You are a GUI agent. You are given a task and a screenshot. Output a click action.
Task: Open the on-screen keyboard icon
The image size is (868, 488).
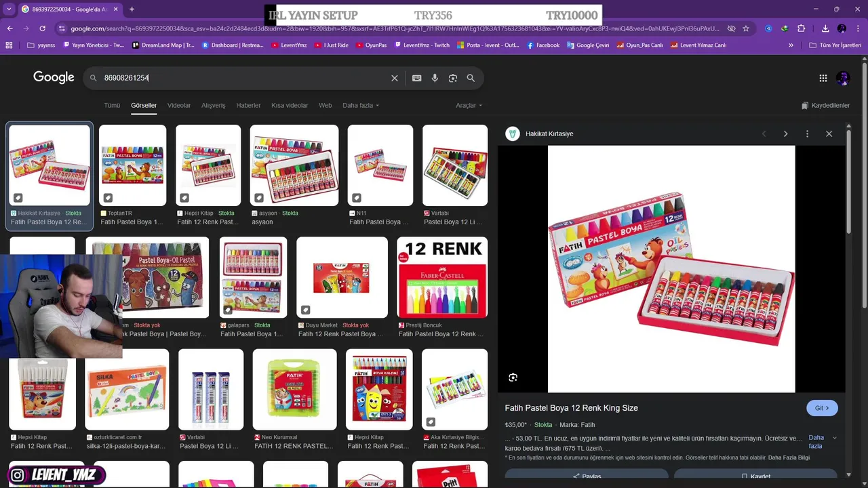tap(417, 78)
